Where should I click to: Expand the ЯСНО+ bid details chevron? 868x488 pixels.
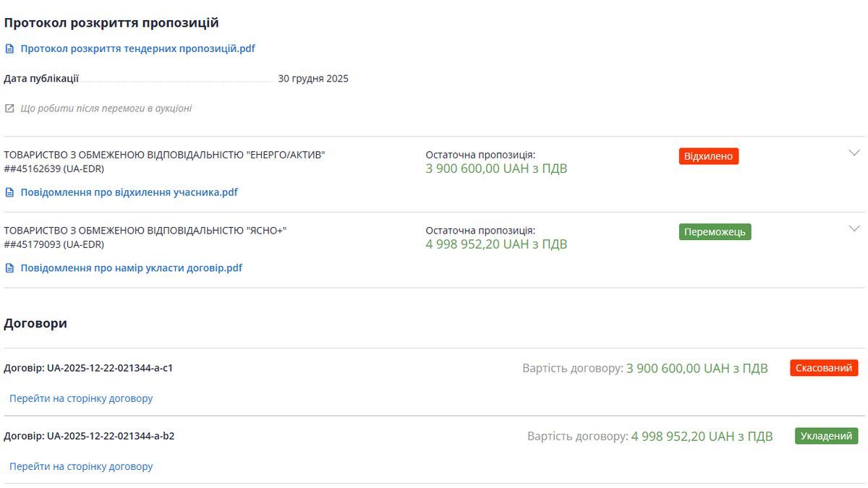pos(854,228)
